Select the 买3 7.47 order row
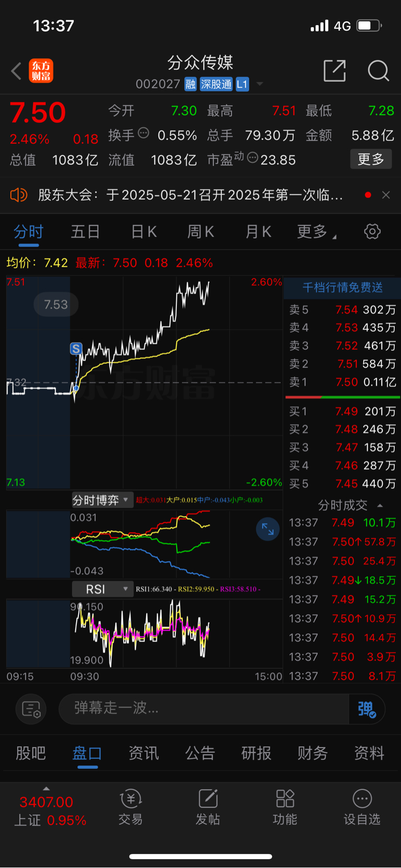This screenshot has height=868, width=401. pyautogui.click(x=342, y=448)
